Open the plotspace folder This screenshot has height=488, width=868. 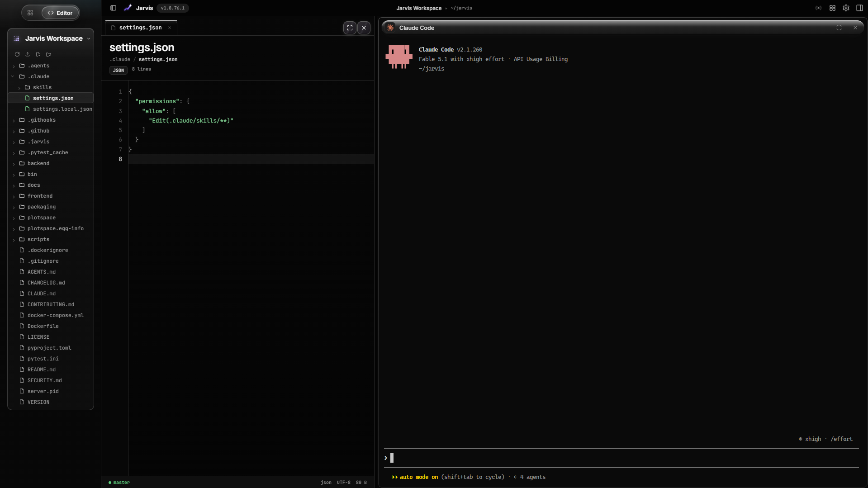pos(51,218)
